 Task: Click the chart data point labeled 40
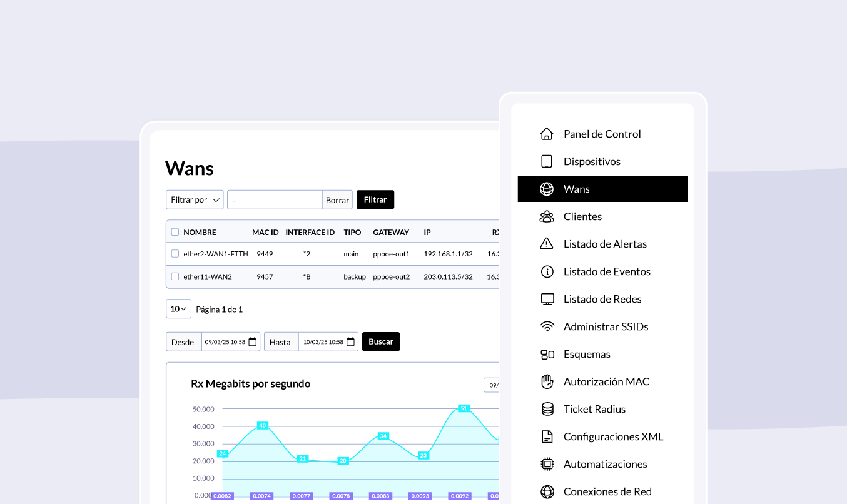click(263, 425)
